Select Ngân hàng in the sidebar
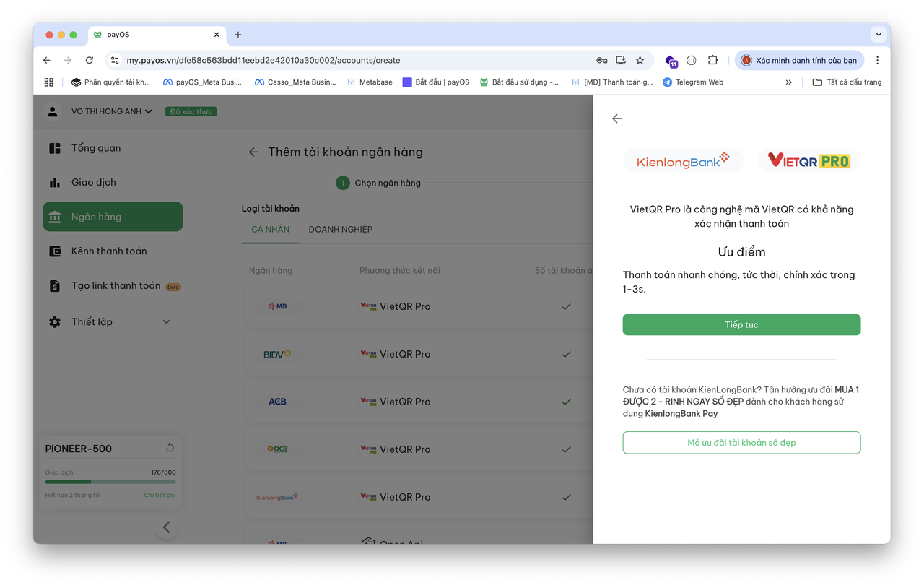Image resolution: width=924 pixels, height=588 pixels. pyautogui.click(x=113, y=217)
